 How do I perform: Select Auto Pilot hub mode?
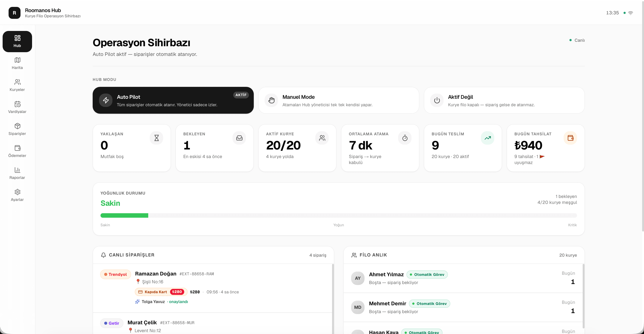pos(173,100)
